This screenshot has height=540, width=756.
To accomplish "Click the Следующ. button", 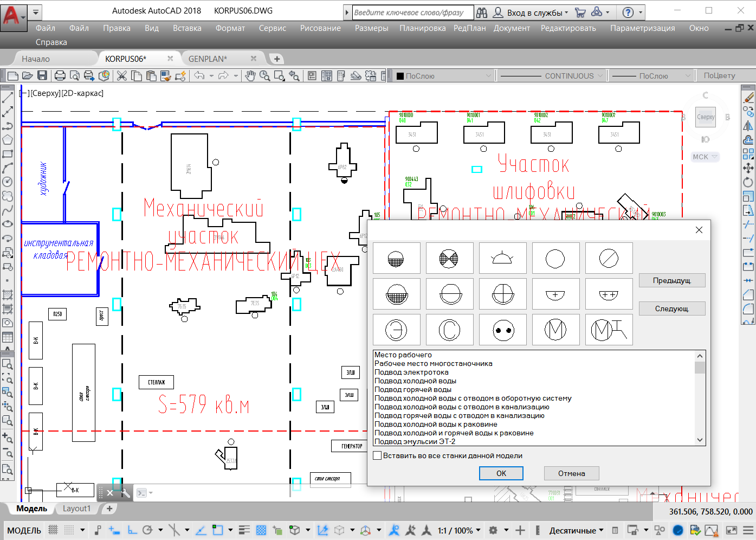I will [x=672, y=308].
